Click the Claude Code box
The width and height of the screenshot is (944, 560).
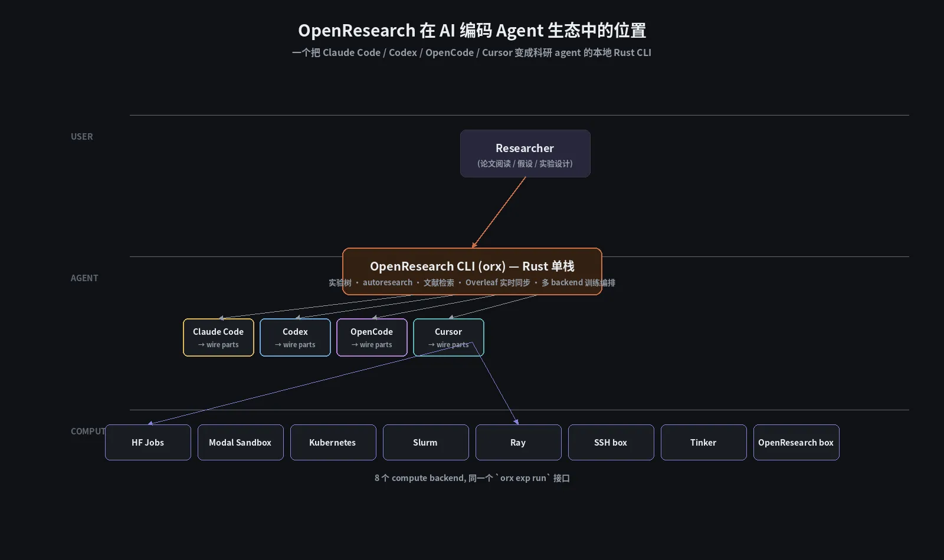click(x=218, y=337)
